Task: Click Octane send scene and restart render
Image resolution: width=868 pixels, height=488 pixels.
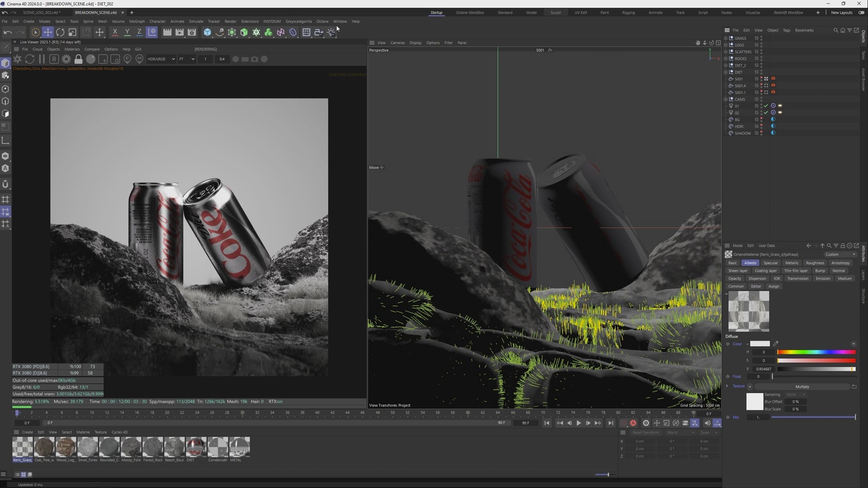Action: (x=17, y=59)
